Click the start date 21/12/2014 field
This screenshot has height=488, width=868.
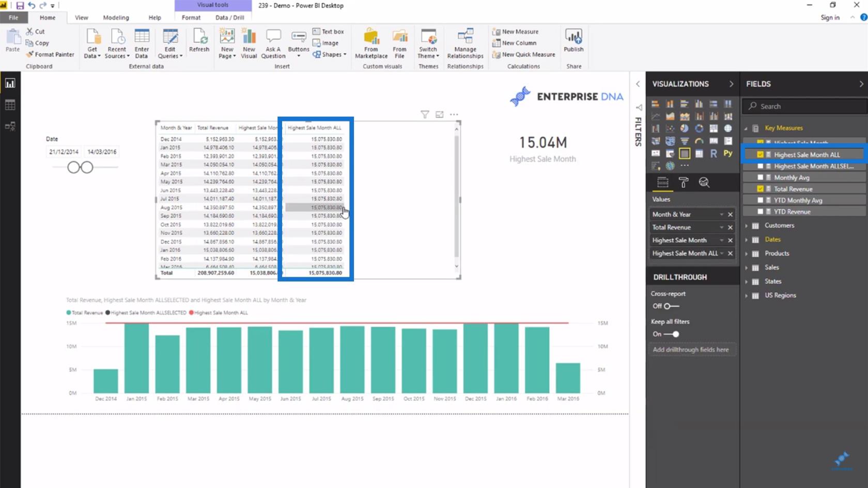click(x=64, y=152)
